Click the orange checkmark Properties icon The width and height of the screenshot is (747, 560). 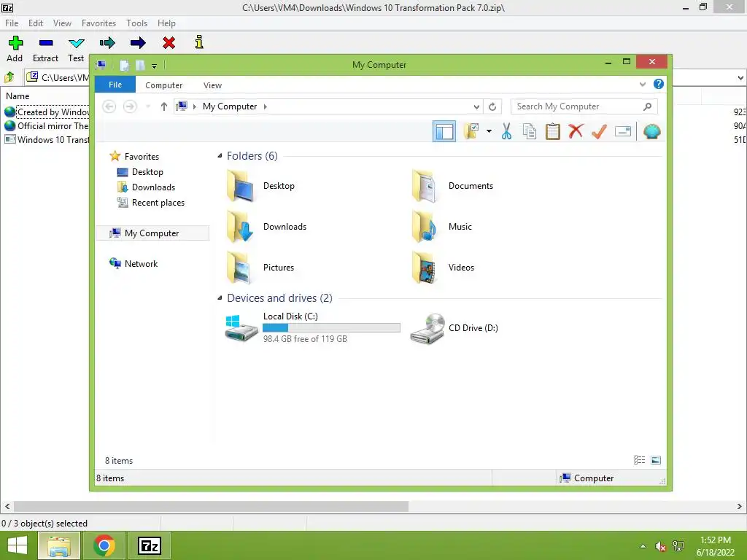pyautogui.click(x=599, y=131)
